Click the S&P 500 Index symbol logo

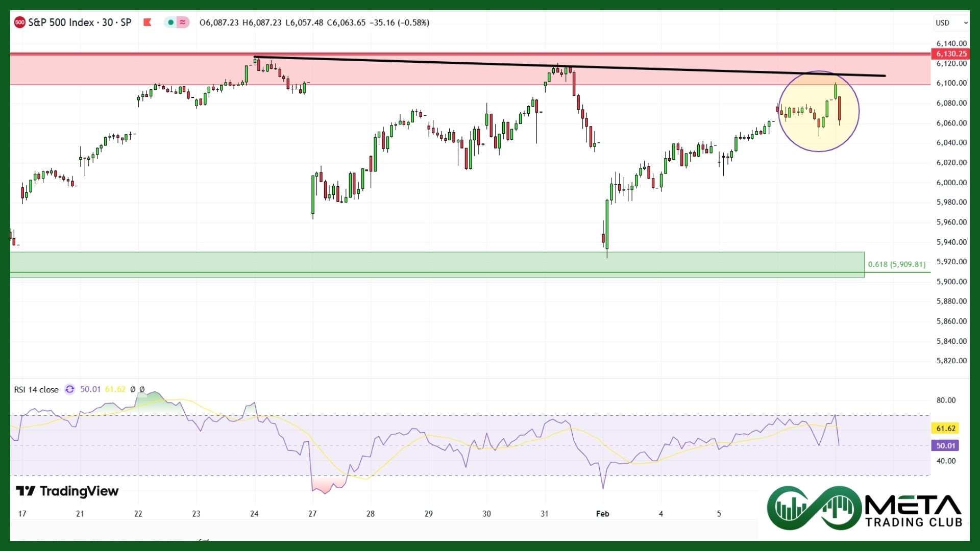click(19, 22)
